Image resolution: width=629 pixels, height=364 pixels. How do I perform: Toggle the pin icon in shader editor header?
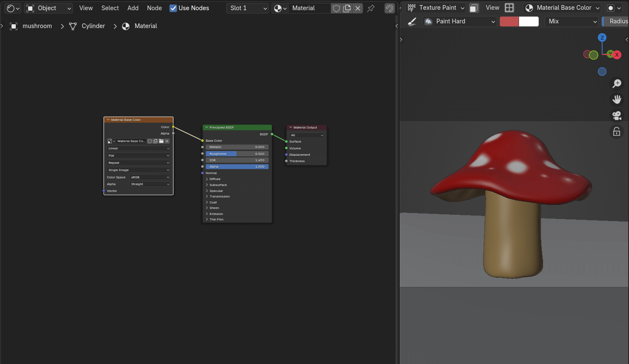tap(370, 8)
